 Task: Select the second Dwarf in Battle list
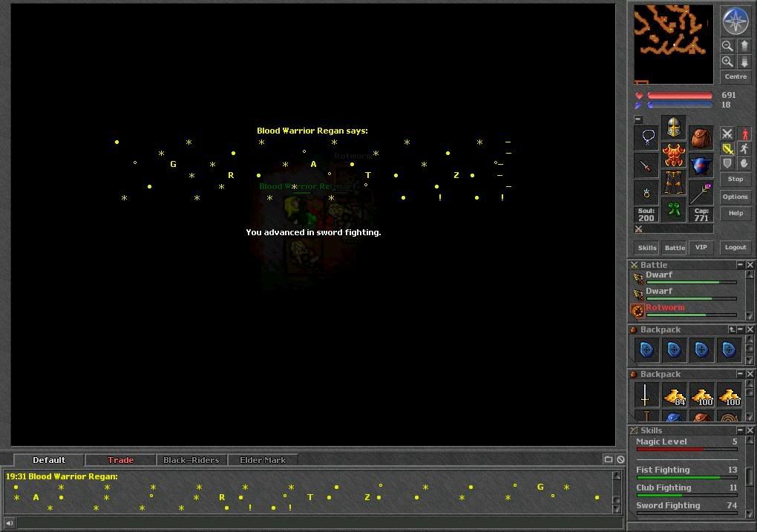click(x=684, y=294)
